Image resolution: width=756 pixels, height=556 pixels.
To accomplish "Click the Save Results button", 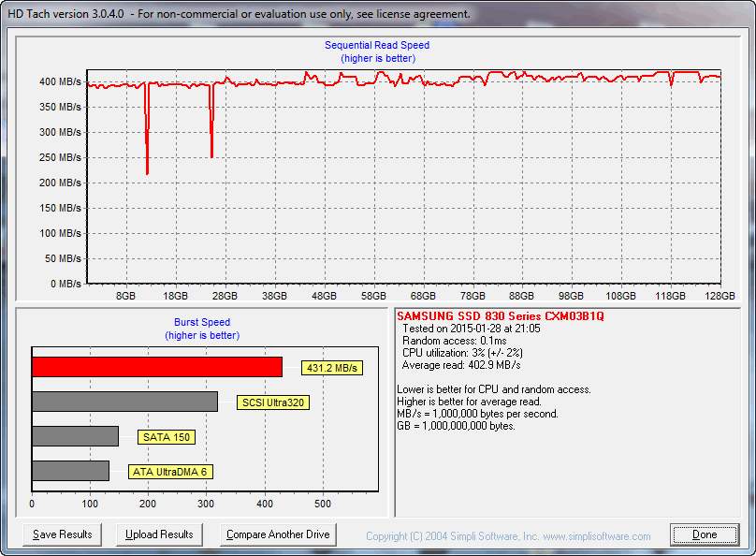I will tap(62, 534).
